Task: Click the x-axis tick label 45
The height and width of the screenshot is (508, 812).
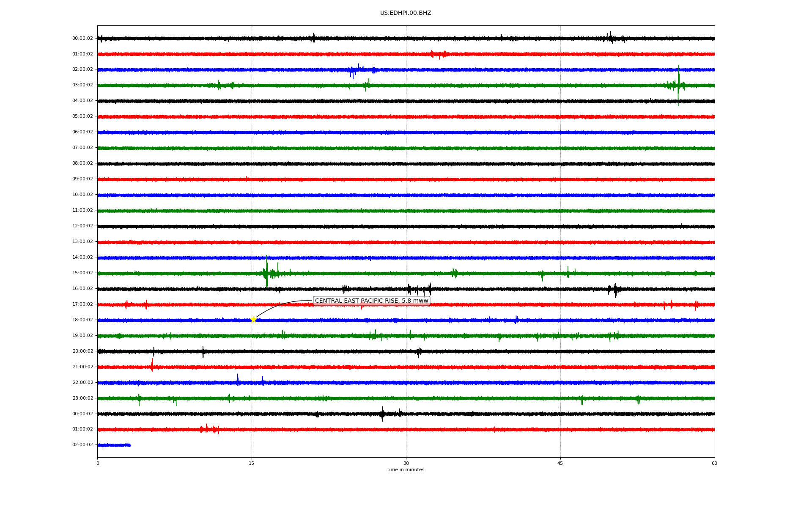Action: (560, 464)
